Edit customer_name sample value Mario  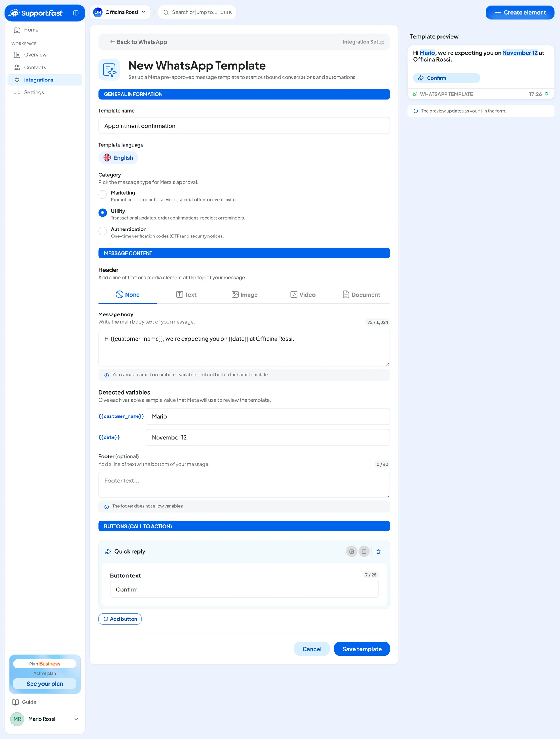pyautogui.click(x=268, y=416)
